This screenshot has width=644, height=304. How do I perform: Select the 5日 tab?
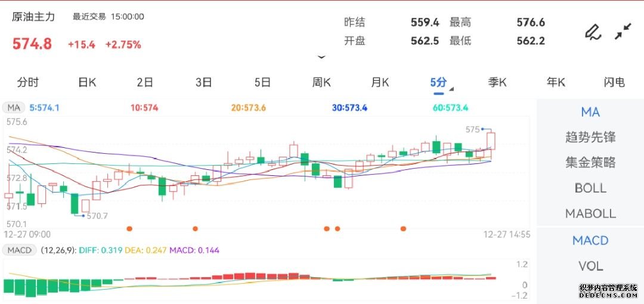(x=262, y=82)
